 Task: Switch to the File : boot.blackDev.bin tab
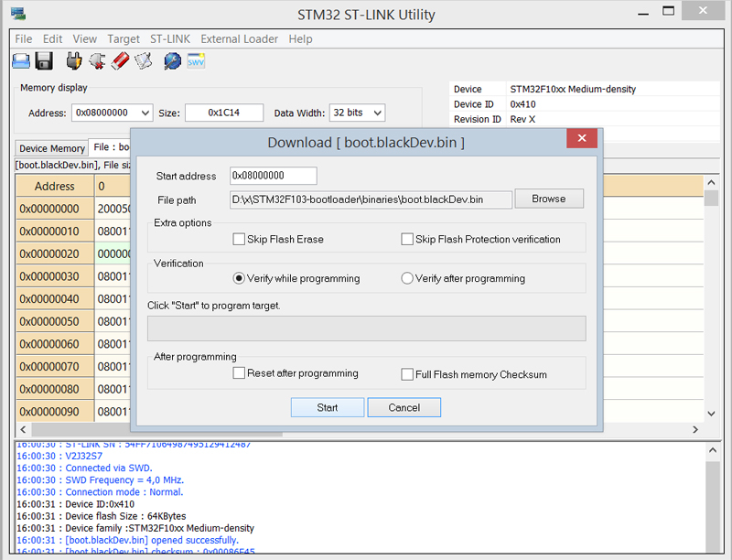110,147
